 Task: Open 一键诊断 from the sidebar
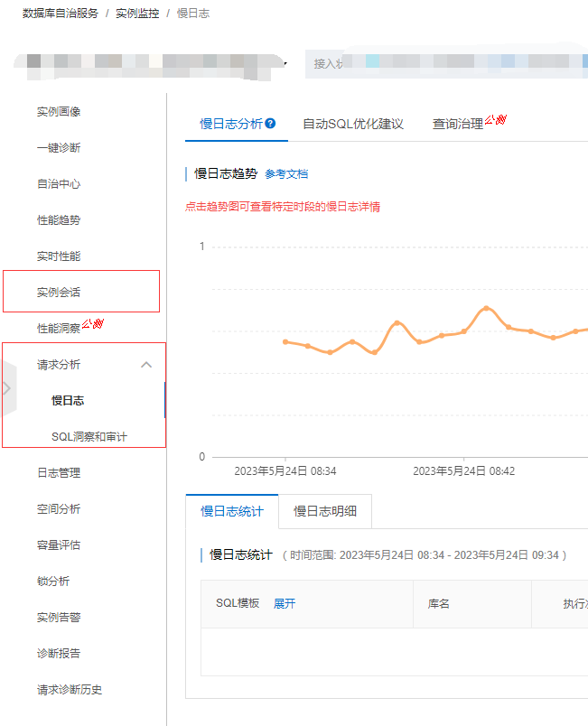pyautogui.click(x=59, y=148)
